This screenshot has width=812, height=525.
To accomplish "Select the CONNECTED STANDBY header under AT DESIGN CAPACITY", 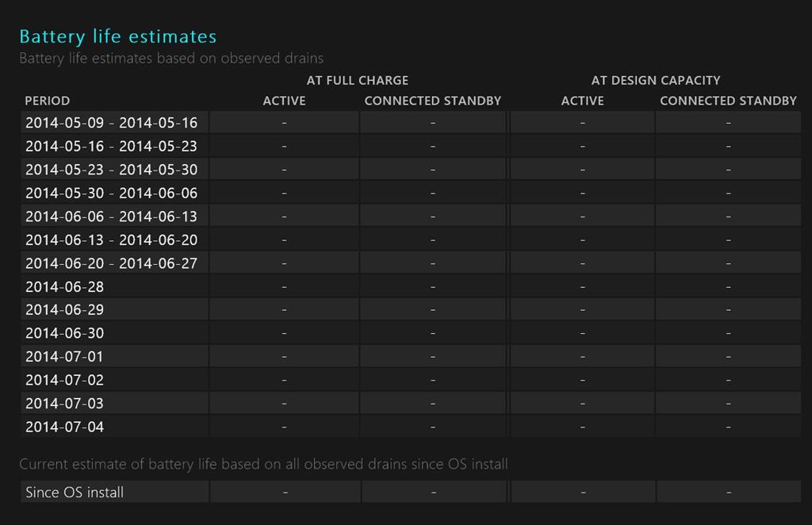I will 728,101.
